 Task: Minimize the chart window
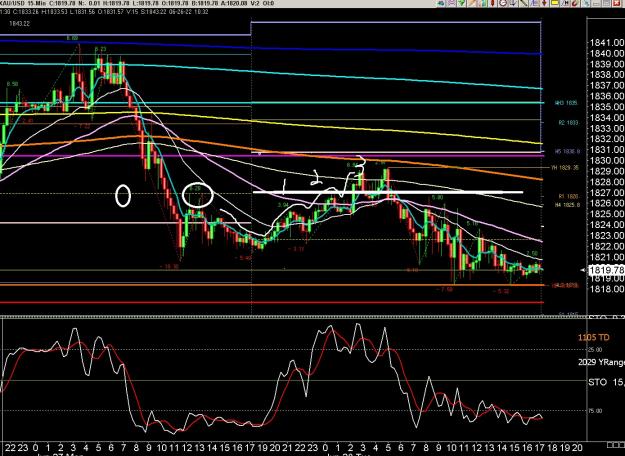coord(597,3)
